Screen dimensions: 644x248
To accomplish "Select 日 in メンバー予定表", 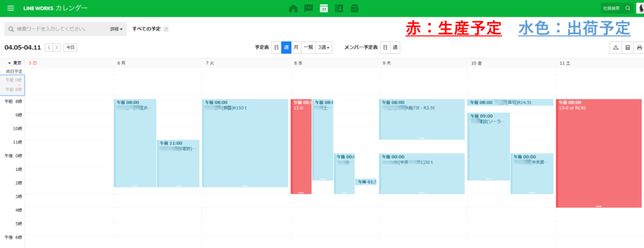I will tap(385, 48).
